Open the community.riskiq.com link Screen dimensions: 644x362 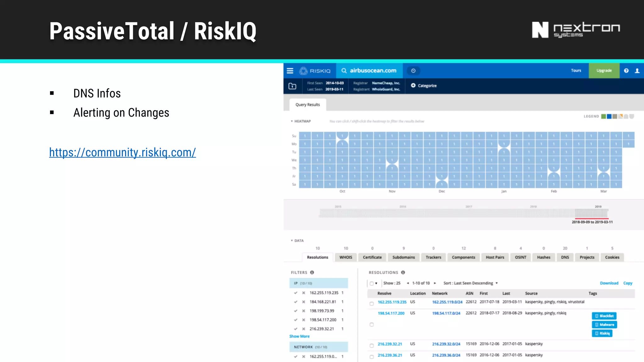123,152
